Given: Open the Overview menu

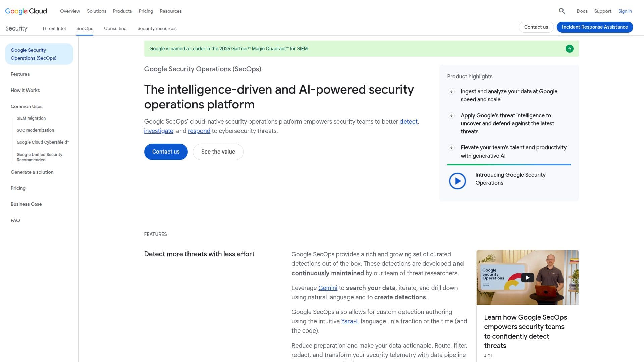Looking at the screenshot, I should click(x=70, y=11).
